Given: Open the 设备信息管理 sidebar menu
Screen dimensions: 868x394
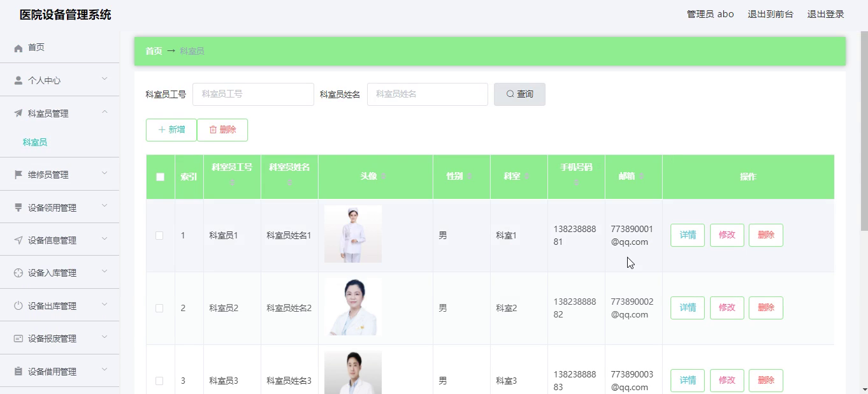Looking at the screenshot, I should pyautogui.click(x=60, y=240).
